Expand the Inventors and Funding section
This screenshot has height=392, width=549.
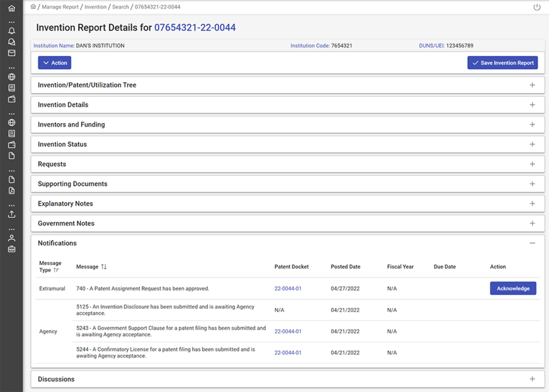[x=532, y=125]
